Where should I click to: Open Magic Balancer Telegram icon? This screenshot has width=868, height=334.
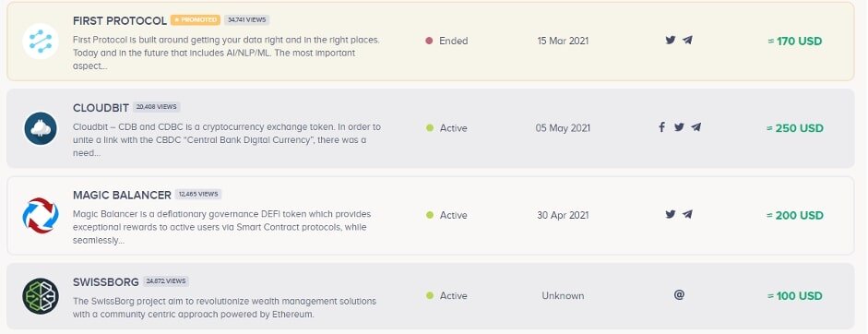pos(687,214)
